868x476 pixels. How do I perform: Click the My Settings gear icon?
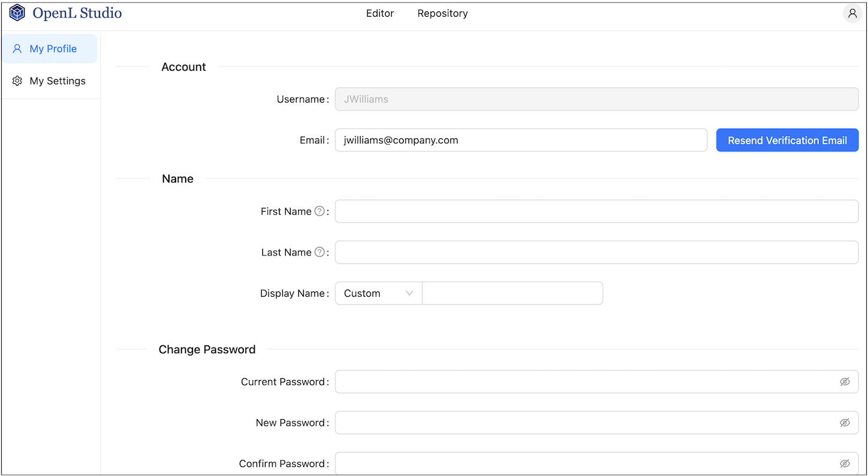point(17,80)
